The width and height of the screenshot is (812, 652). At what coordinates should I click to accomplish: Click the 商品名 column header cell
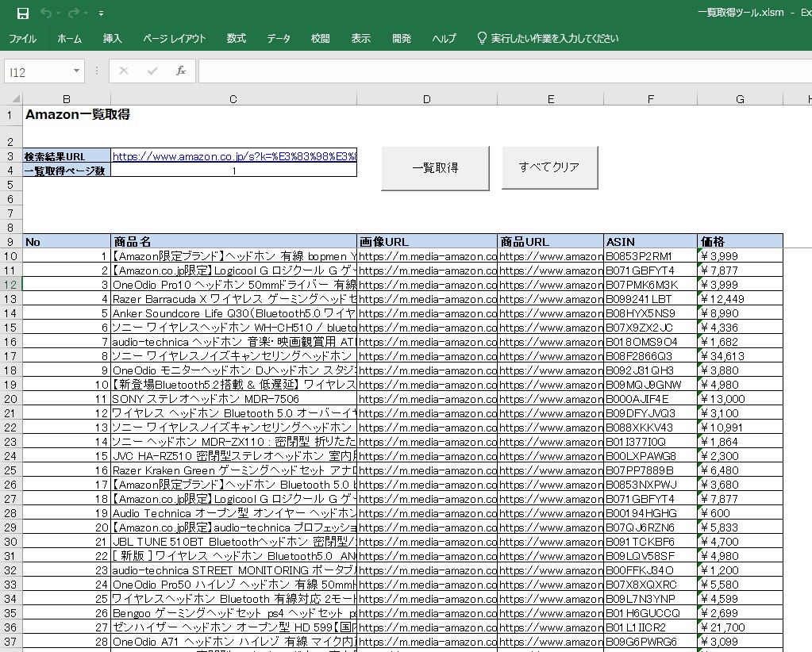233,241
